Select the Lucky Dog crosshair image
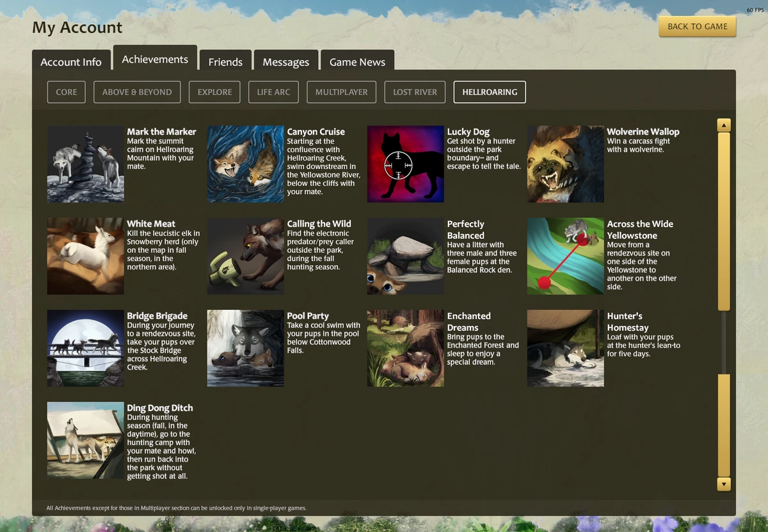Screen dimensions: 768x532 pyautogui.click(x=405, y=164)
